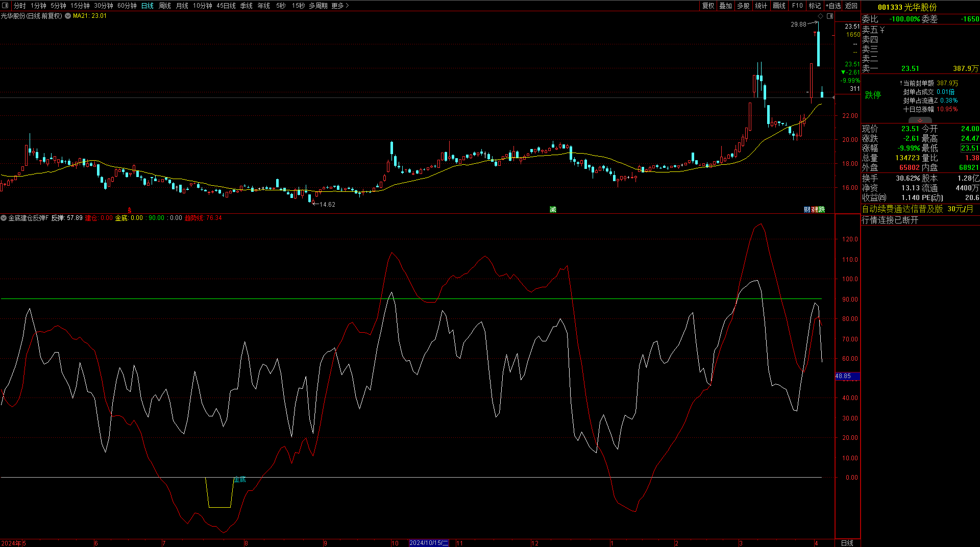
Task: Add stock with +自选 button
Action: [834, 6]
